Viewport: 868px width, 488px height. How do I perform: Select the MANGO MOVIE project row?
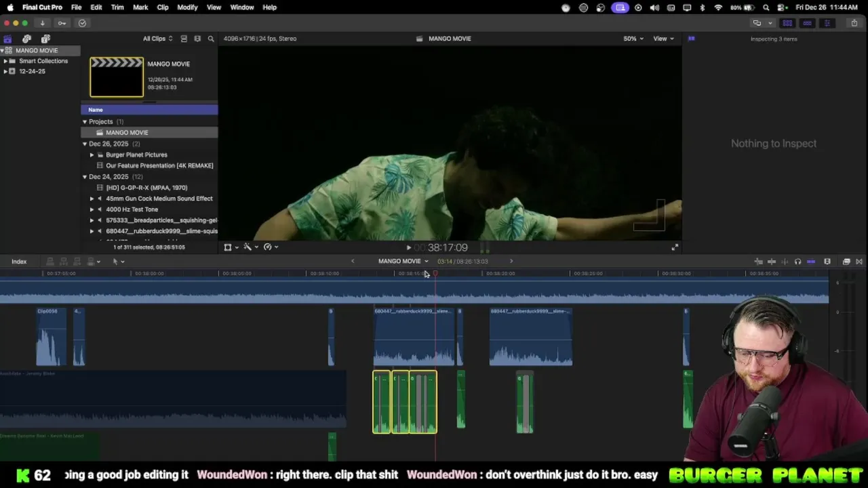pyautogui.click(x=149, y=133)
